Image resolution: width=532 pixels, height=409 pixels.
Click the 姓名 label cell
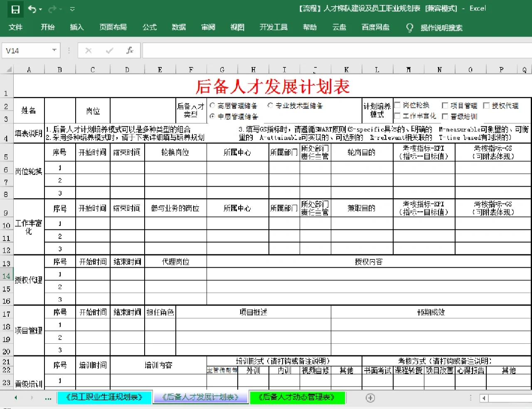pyautogui.click(x=29, y=111)
